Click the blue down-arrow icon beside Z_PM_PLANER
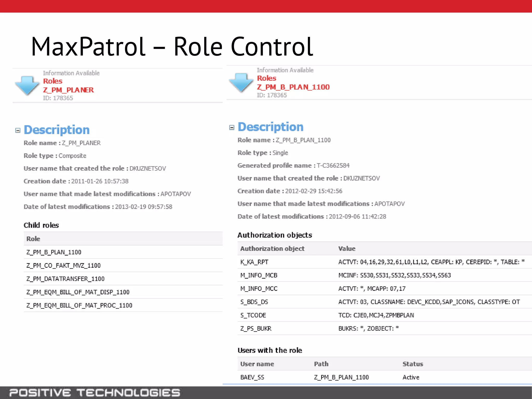The image size is (532, 399). (x=27, y=85)
